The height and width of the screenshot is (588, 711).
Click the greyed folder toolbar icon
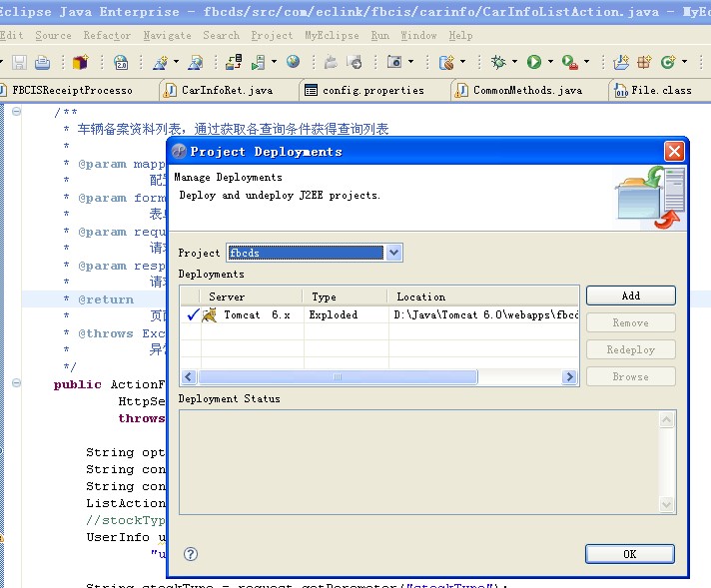(331, 62)
